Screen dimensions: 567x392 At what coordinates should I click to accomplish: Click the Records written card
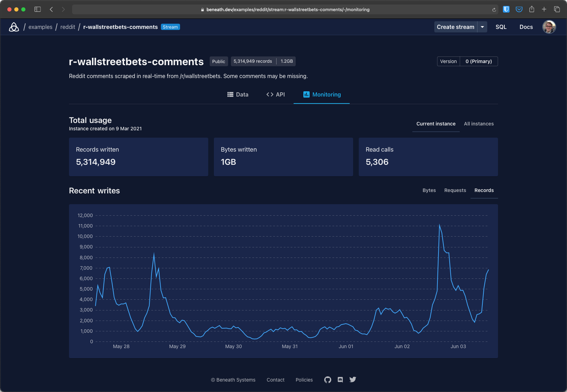coord(139,157)
